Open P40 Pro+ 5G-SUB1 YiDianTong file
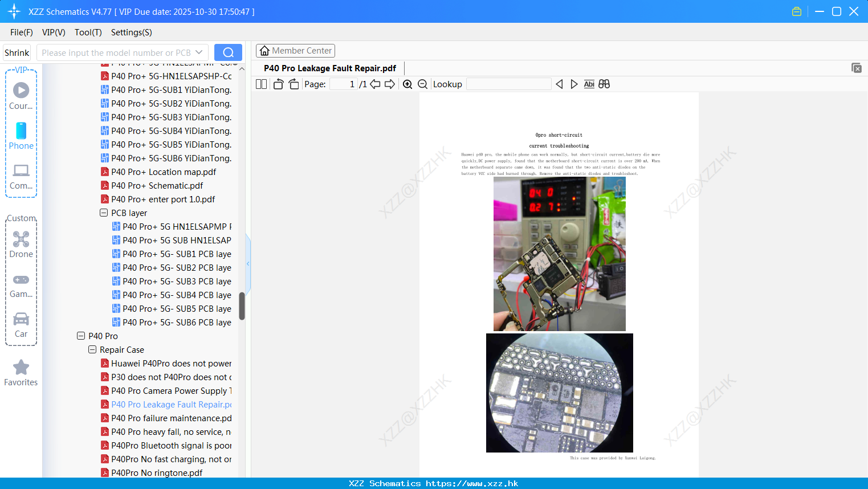Image resolution: width=868 pixels, height=489 pixels. point(166,89)
